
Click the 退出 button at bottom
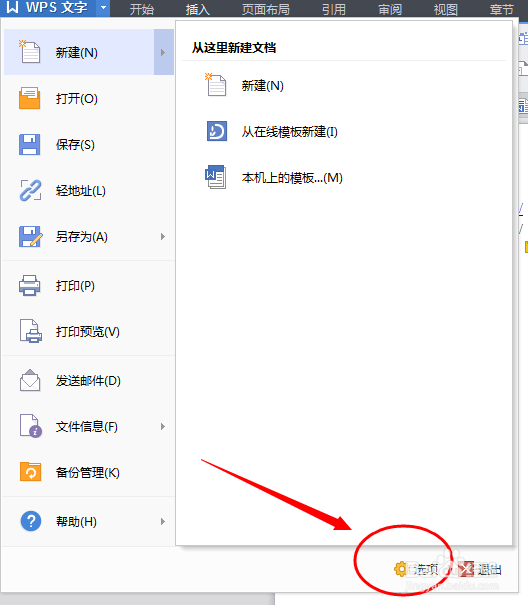[x=481, y=569]
